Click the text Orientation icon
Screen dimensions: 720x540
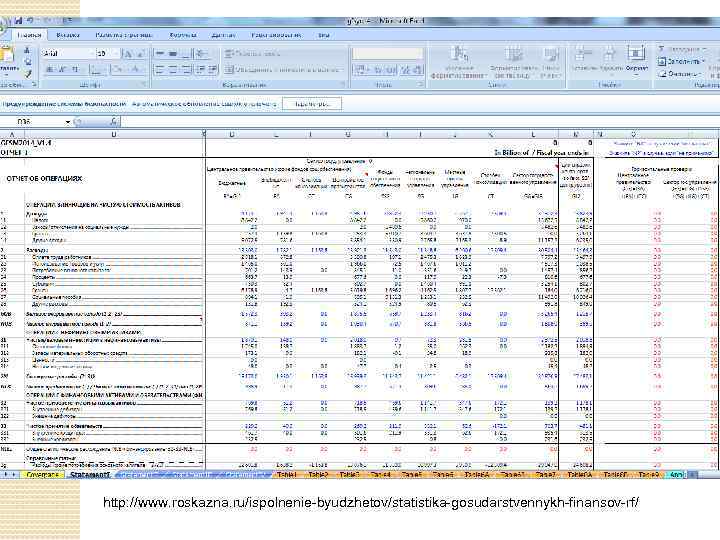pyautogui.click(x=203, y=54)
